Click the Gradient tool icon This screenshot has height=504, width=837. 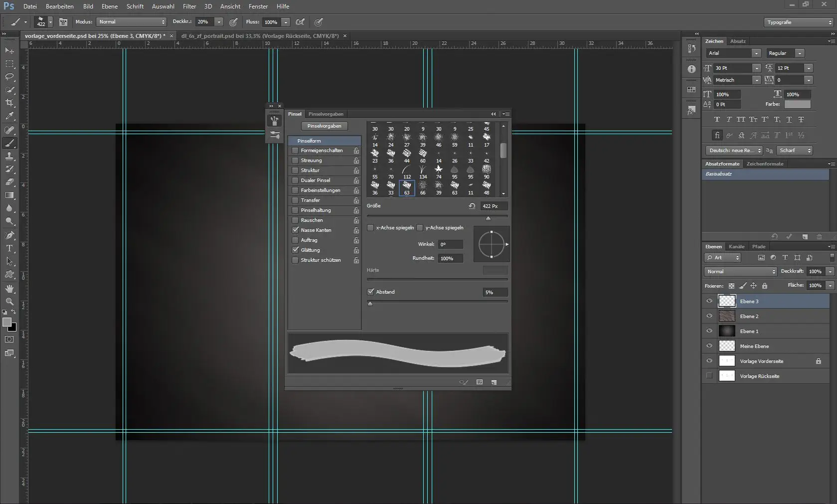(9, 195)
